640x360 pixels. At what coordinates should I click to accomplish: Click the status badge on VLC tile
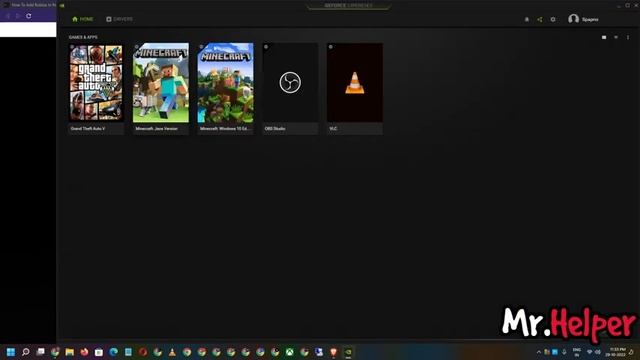point(331,47)
